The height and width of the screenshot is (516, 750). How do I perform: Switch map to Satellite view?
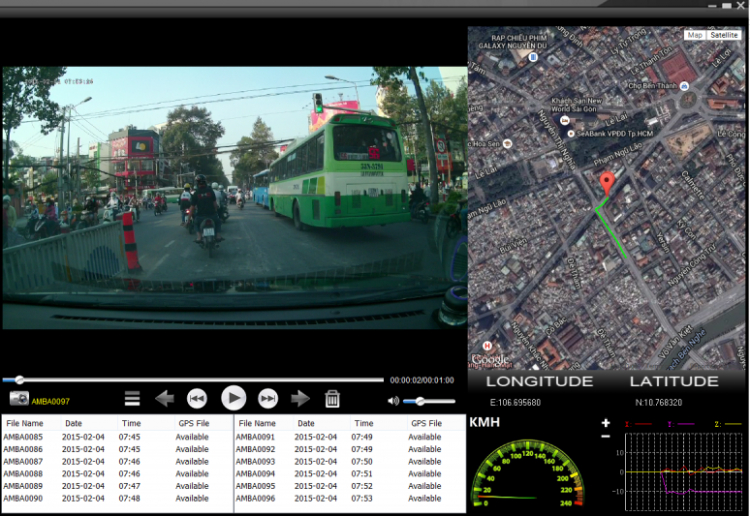pyautogui.click(x=724, y=35)
